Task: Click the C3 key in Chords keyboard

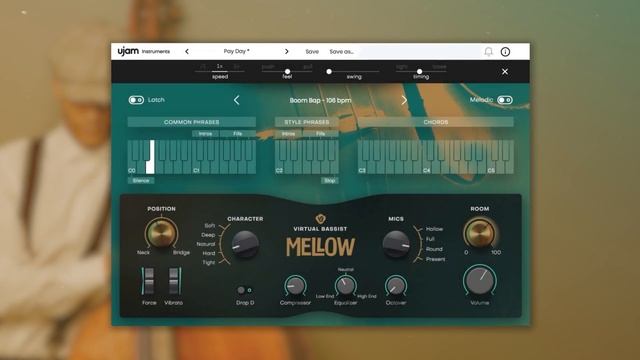Action: click(x=362, y=167)
